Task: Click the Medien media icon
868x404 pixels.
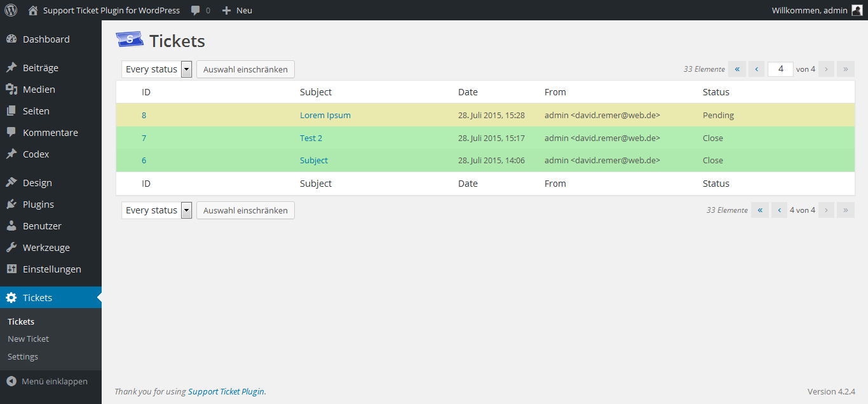Action: click(11, 90)
